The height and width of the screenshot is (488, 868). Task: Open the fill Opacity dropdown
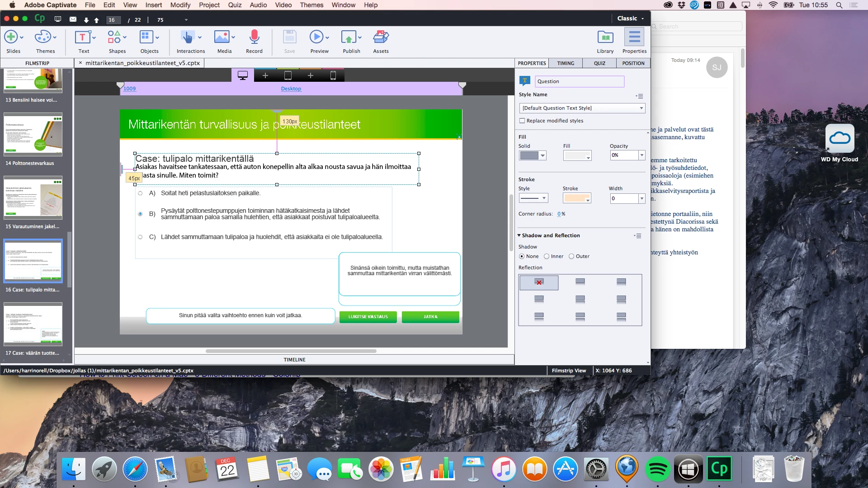coord(642,155)
